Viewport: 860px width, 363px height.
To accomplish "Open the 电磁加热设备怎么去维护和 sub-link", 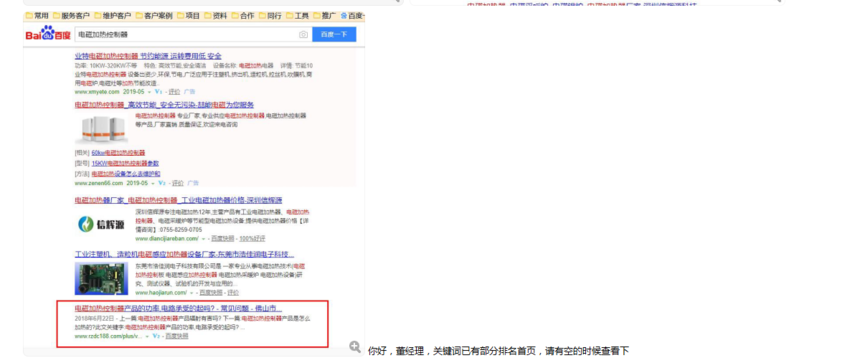I will 126,173.
